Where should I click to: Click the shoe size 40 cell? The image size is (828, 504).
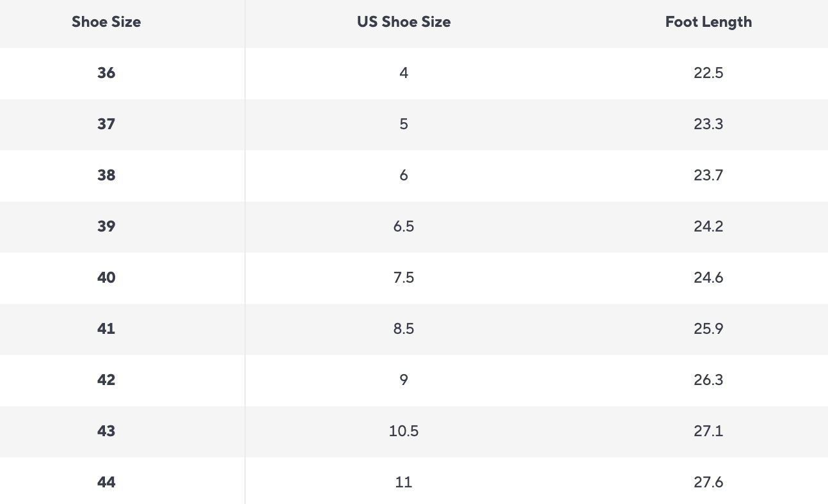point(106,278)
